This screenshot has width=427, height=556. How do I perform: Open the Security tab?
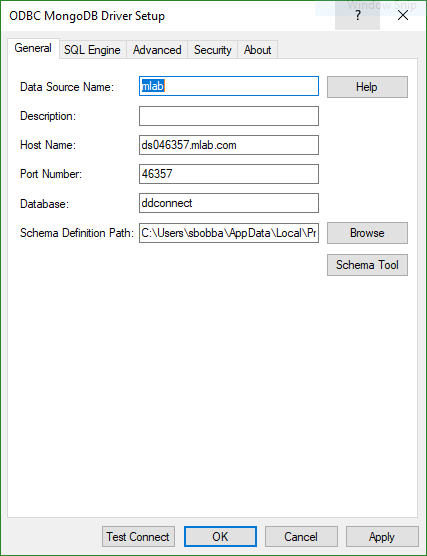pyautogui.click(x=212, y=50)
